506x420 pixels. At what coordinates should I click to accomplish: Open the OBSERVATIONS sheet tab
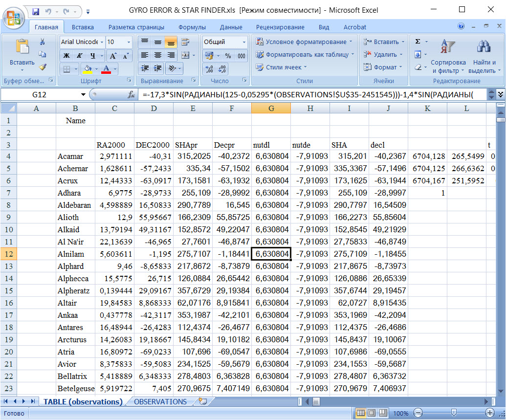160,401
